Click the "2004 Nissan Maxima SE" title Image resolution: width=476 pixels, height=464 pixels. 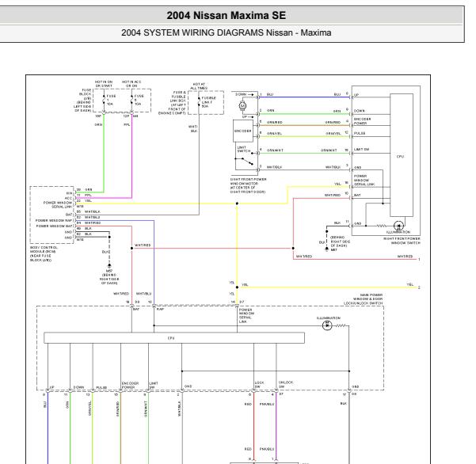pyautogui.click(x=227, y=16)
